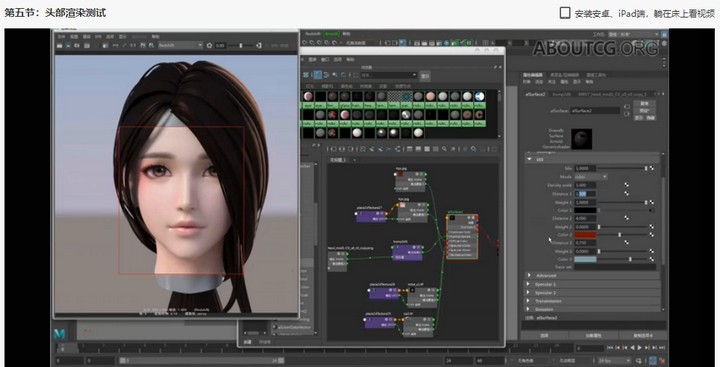Switch to the Attribute Editor panel tab
The height and width of the screenshot is (367, 720).
533,75
